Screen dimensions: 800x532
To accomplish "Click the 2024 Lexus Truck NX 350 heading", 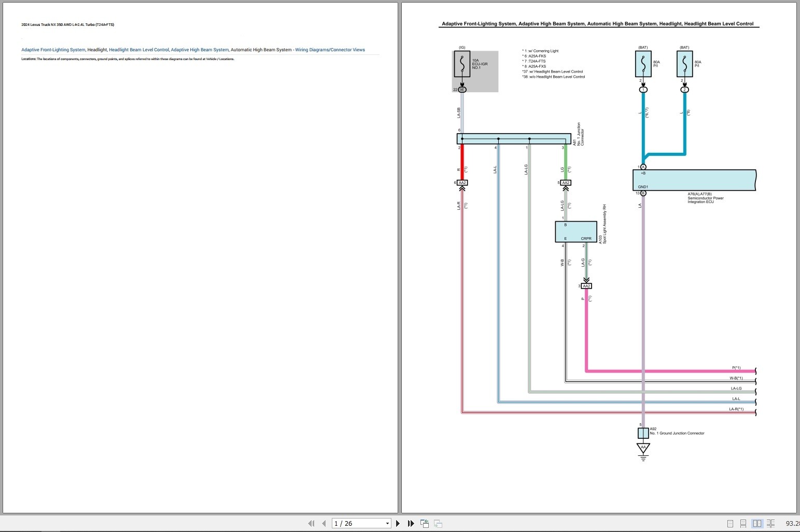I will (x=67, y=25).
